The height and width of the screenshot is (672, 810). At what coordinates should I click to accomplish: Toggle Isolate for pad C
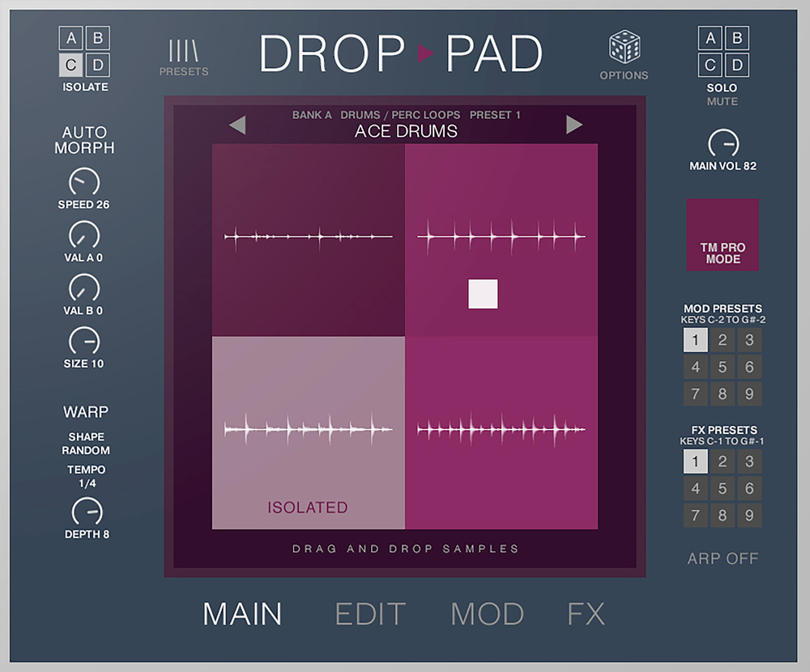pos(72,66)
